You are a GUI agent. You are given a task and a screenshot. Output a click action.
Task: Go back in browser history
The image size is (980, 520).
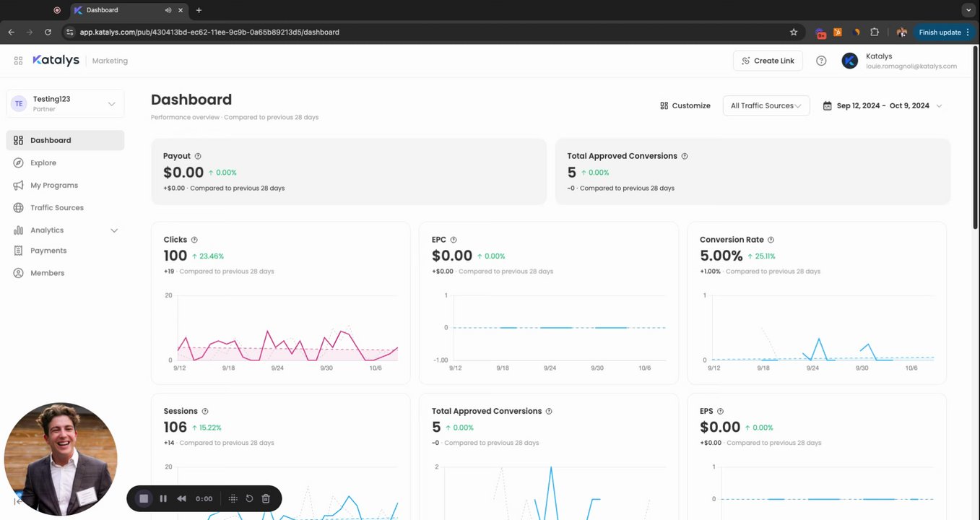pos(11,32)
